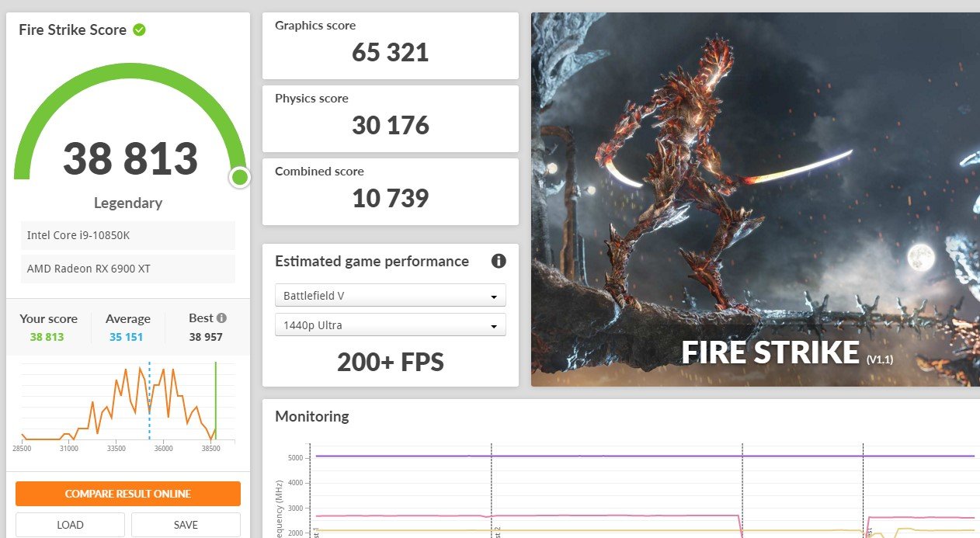Select the blue dashed average marker line
980x538 pixels.
149,401
